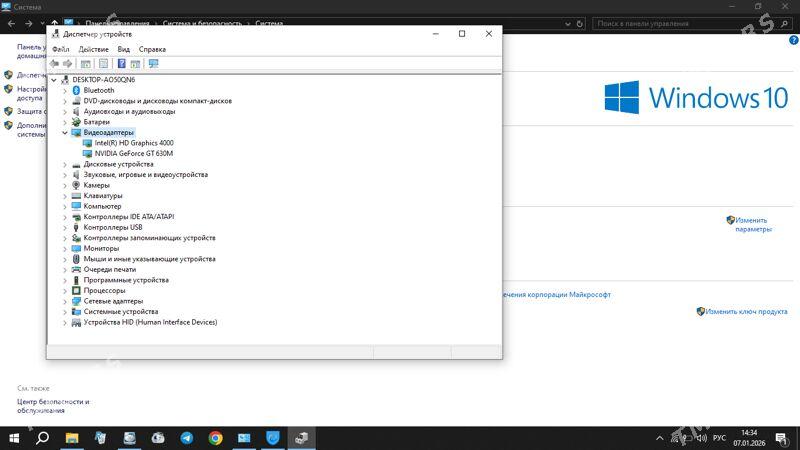Launch Google Chrome from the taskbar
The image size is (800, 450).
[215, 438]
